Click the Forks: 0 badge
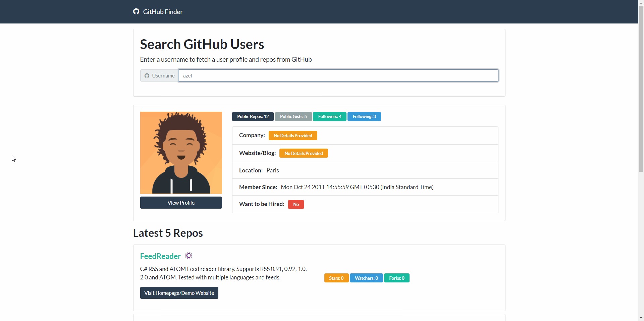 click(x=397, y=278)
